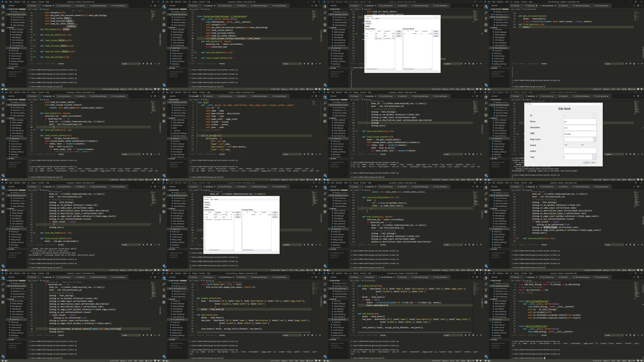Split terminal in the Edit Dialog frame
The height and width of the screenshot is (362, 644).
630,154
